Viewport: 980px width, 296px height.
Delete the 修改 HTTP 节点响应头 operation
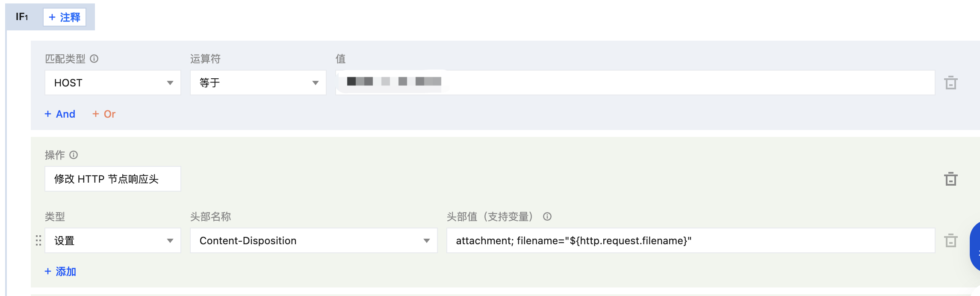click(950, 179)
